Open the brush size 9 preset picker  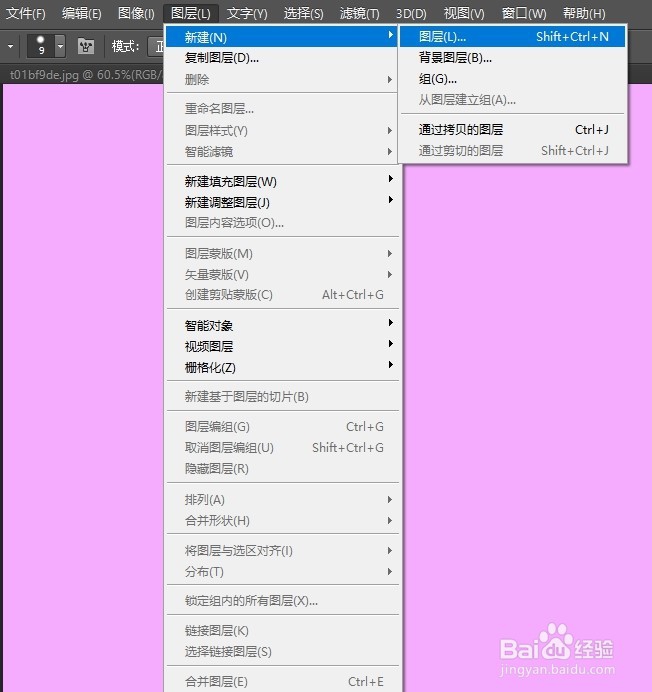(46, 45)
